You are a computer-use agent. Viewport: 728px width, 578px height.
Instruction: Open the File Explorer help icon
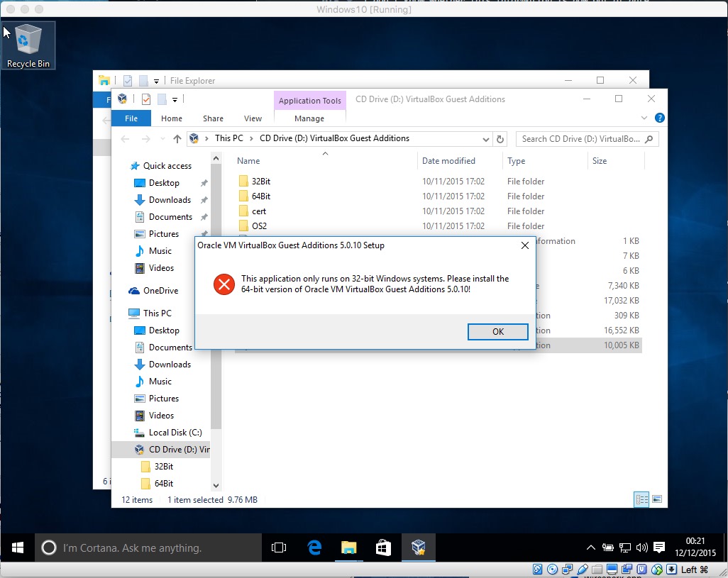point(659,118)
